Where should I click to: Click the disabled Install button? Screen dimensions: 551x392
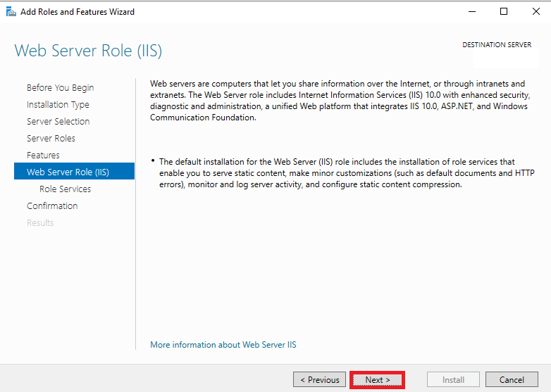pyautogui.click(x=453, y=380)
